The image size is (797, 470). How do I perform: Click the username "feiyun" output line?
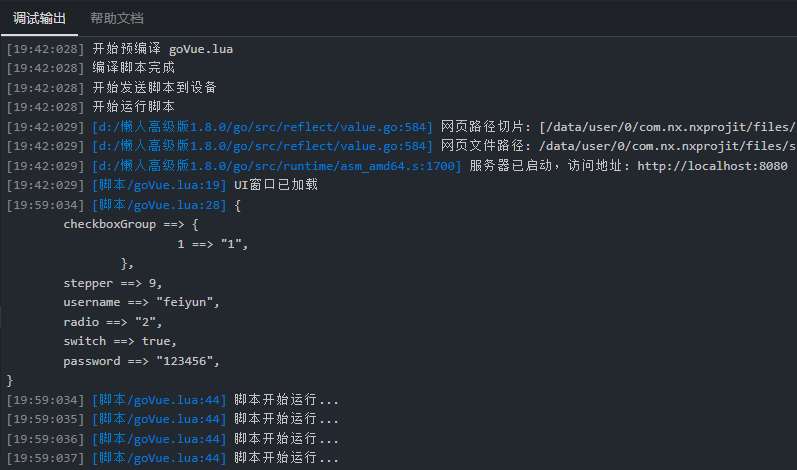[x=140, y=302]
